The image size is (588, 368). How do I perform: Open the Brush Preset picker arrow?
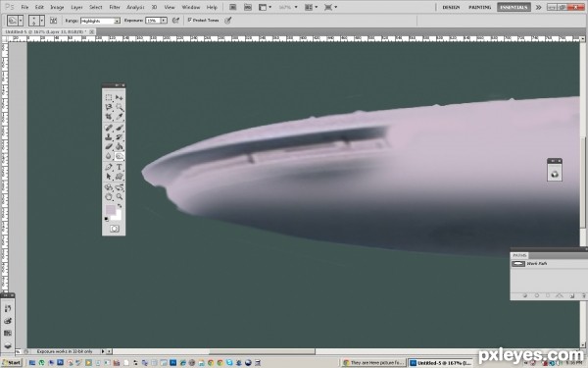42,21
